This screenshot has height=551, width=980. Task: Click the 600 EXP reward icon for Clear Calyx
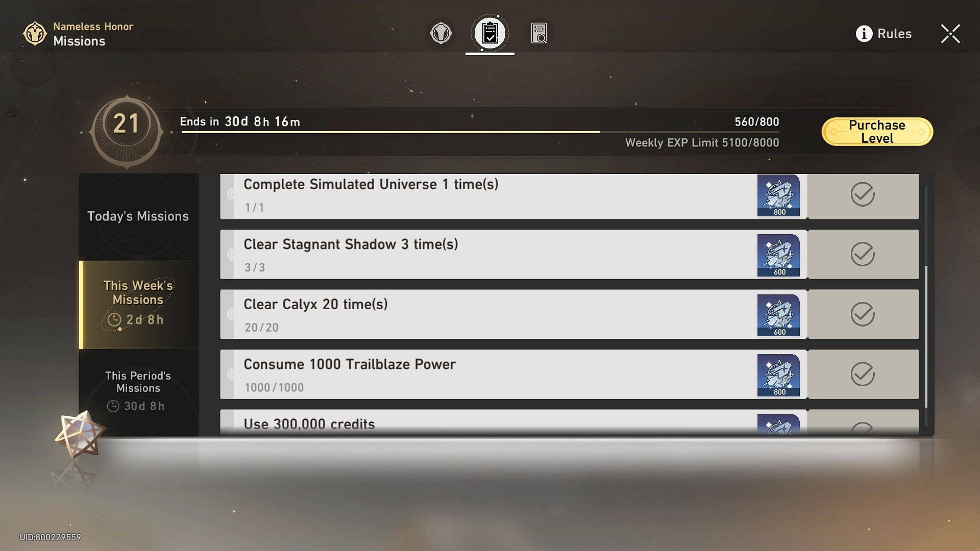click(778, 314)
